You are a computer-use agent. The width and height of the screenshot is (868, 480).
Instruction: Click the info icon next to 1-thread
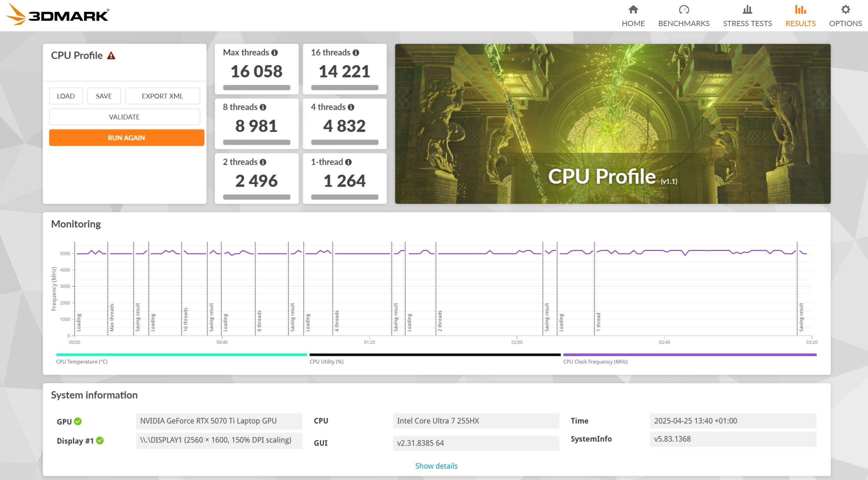(348, 162)
